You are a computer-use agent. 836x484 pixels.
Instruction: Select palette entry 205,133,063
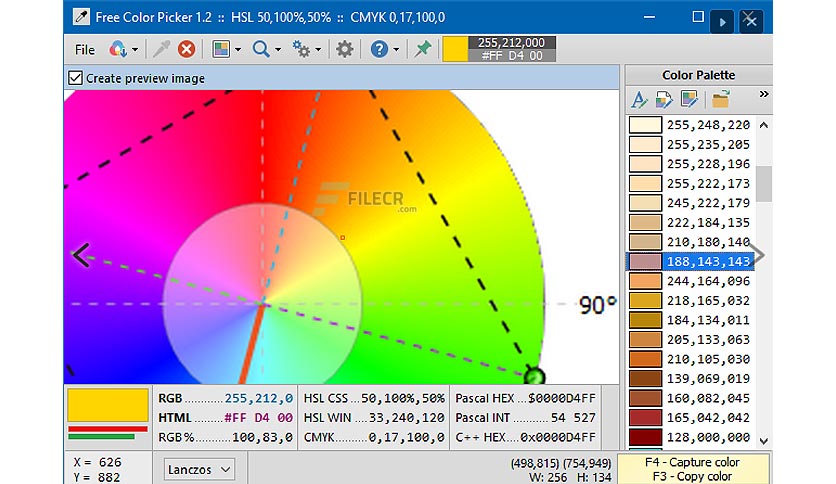690,340
